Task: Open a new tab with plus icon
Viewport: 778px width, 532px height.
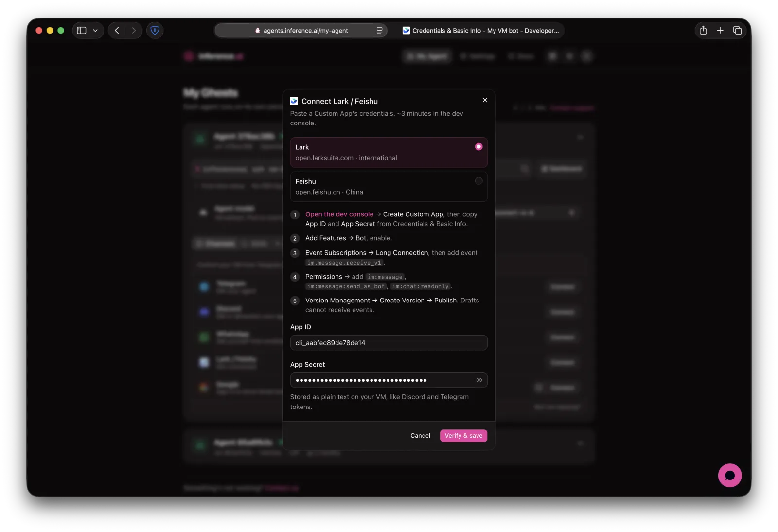Action: pos(720,31)
